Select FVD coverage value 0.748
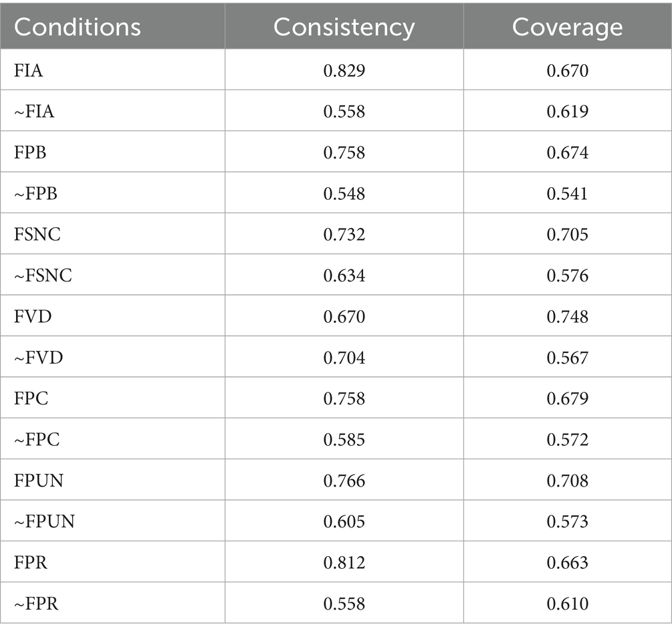This screenshot has width=672, height=635. click(x=567, y=317)
